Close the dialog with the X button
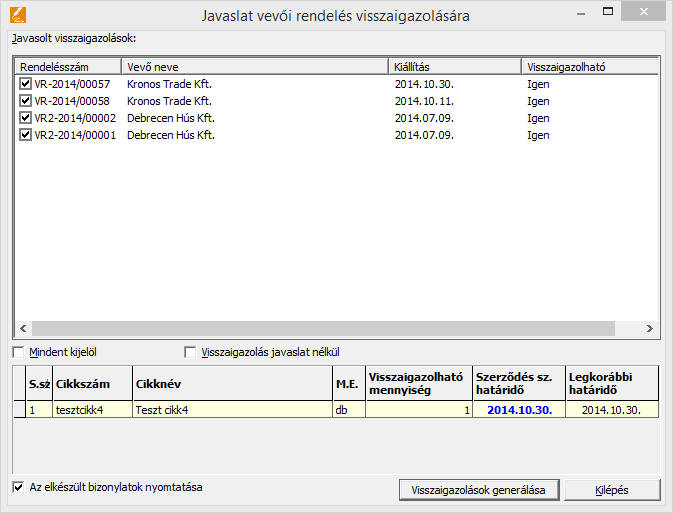This screenshot has height=513, width=673. [x=643, y=12]
